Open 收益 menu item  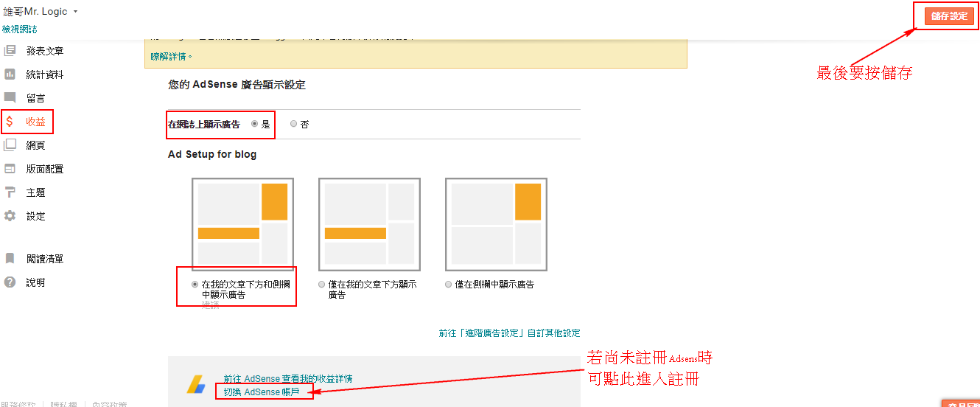coord(36,122)
